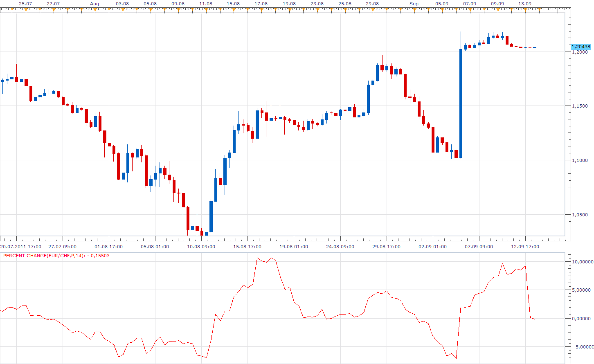Click the orange marker above 13.09
Screen dimensions: 594x364
click(525, 10)
